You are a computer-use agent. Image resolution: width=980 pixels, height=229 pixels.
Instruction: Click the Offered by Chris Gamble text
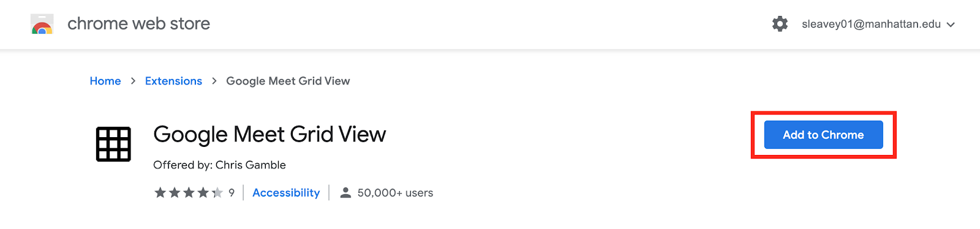(219, 165)
